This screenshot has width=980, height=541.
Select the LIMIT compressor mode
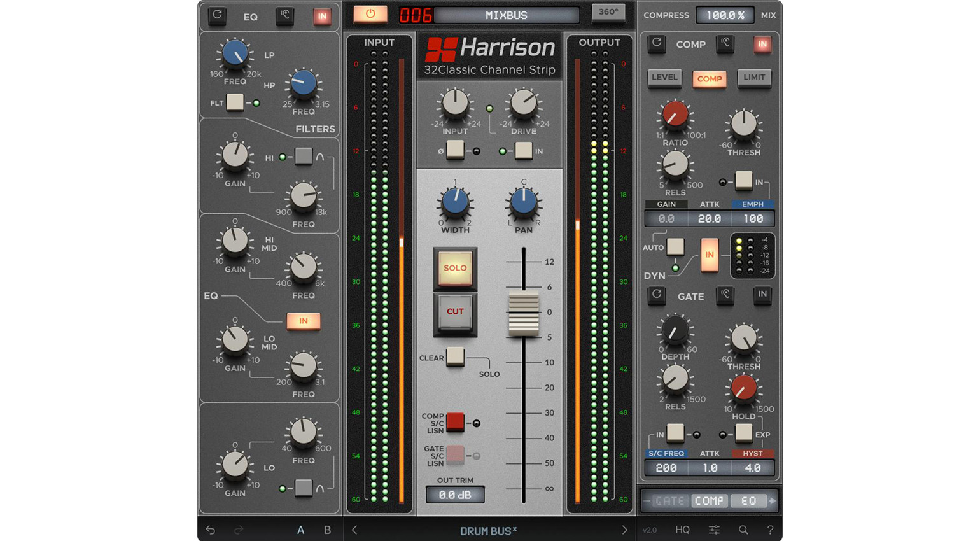(x=754, y=78)
